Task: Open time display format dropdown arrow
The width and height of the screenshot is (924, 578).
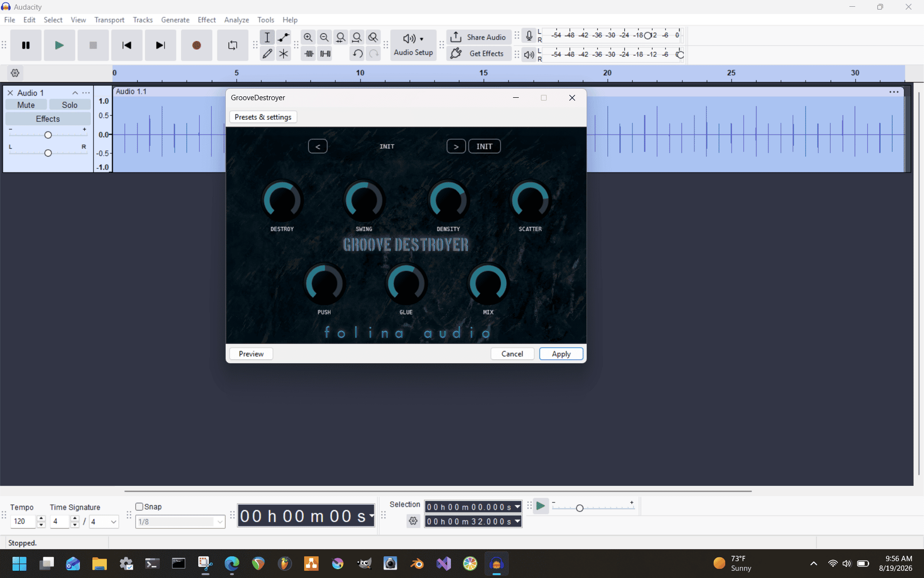Action: (x=372, y=516)
